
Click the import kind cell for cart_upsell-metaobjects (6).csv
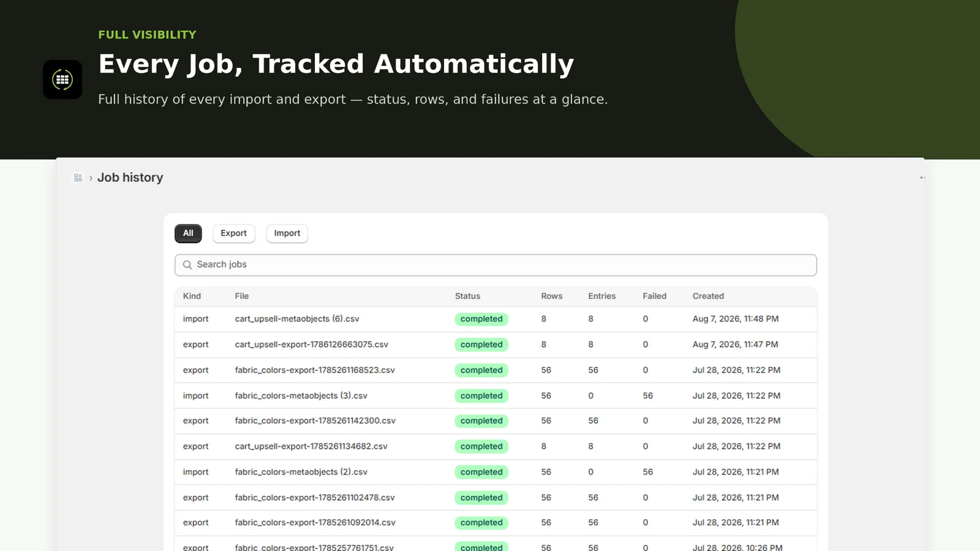click(x=195, y=319)
